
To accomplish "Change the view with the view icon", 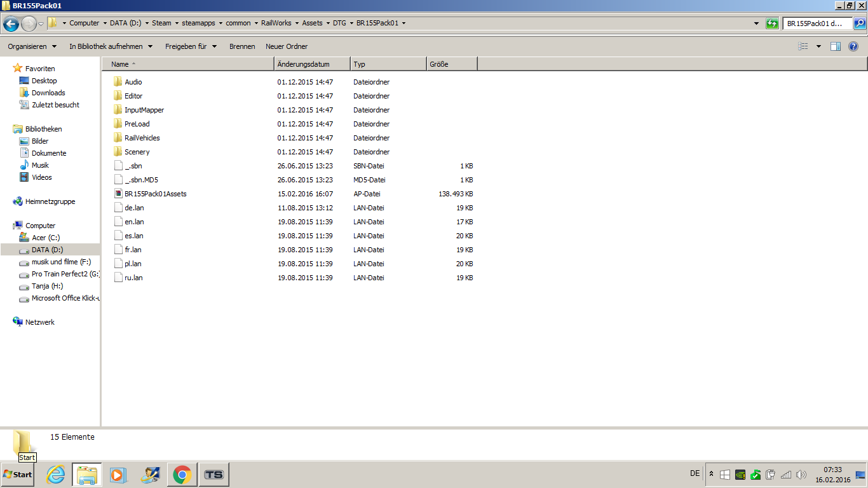I will (803, 46).
